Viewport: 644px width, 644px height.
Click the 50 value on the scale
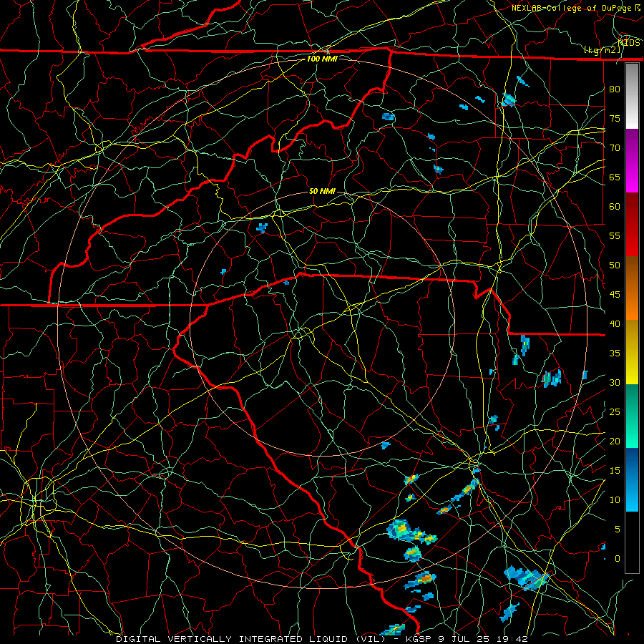615,265
